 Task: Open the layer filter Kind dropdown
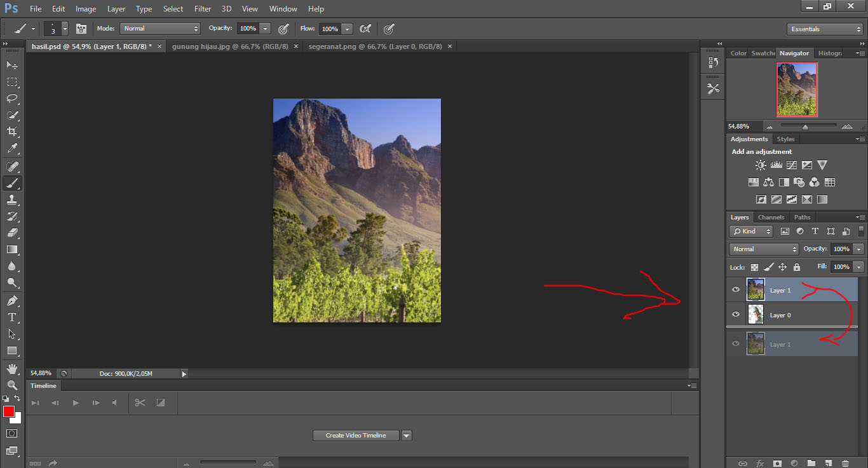coord(751,231)
